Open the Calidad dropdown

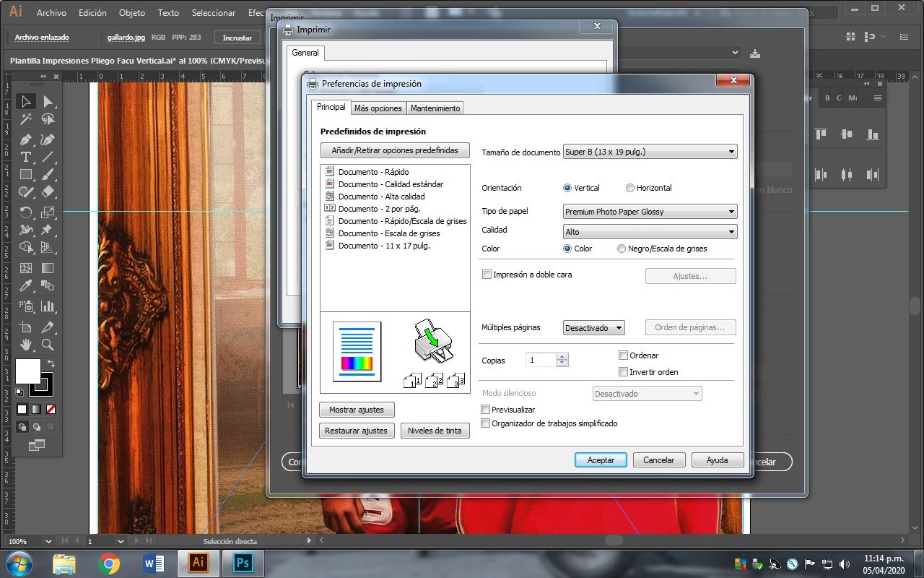(650, 232)
